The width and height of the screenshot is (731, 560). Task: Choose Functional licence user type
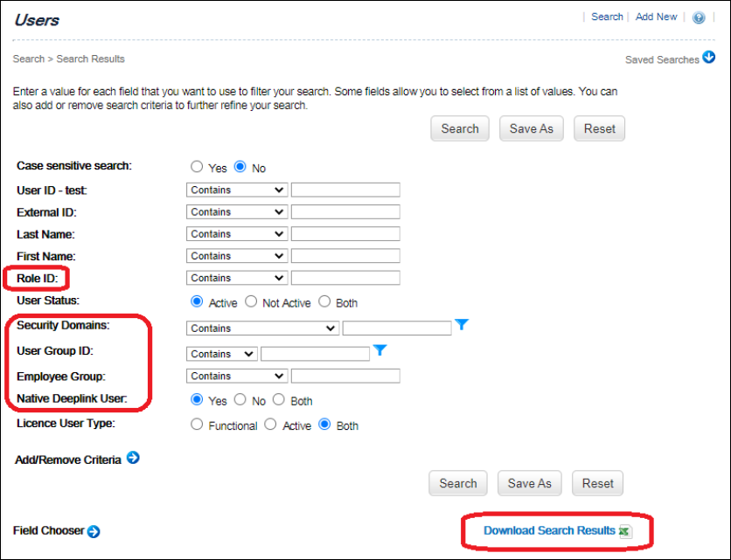pos(197,424)
